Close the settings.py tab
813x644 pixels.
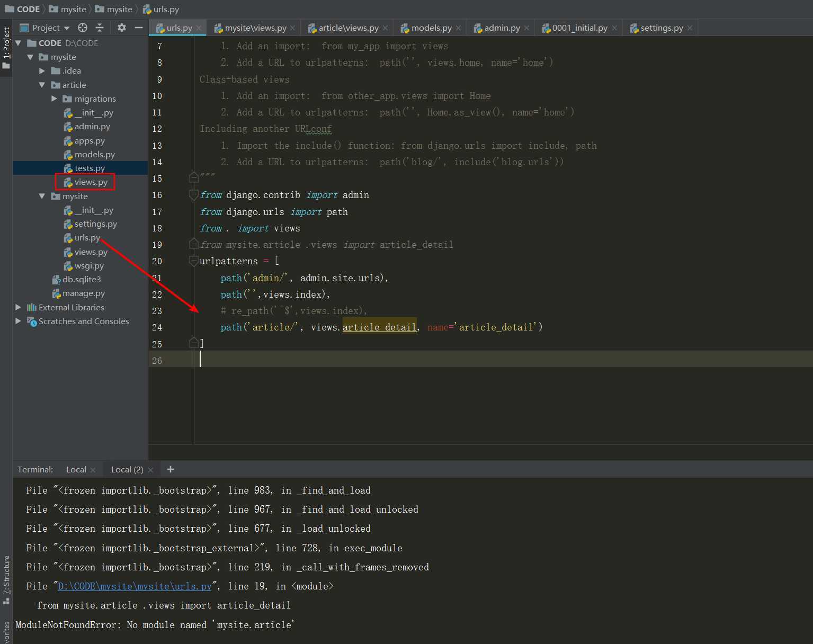(x=690, y=28)
